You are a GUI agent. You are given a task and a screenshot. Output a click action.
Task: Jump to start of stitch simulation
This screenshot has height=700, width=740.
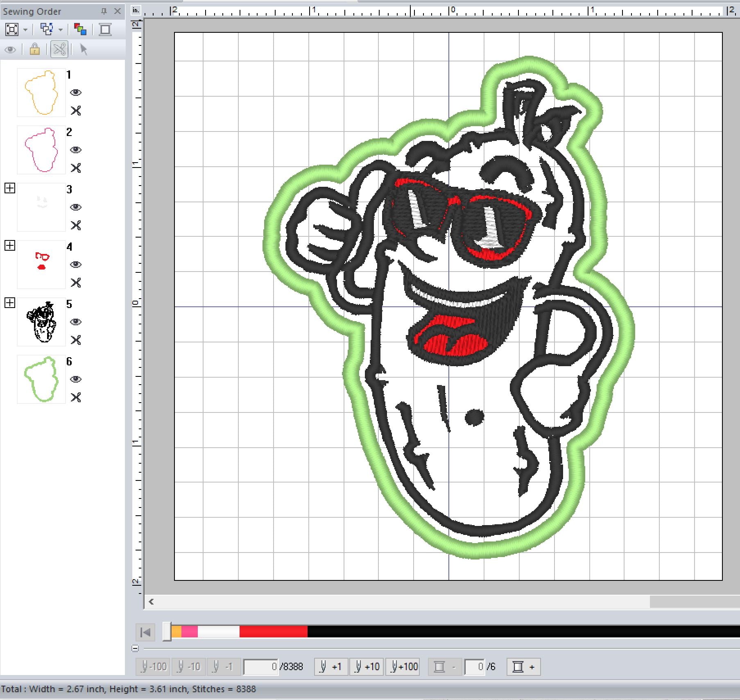pos(145,632)
